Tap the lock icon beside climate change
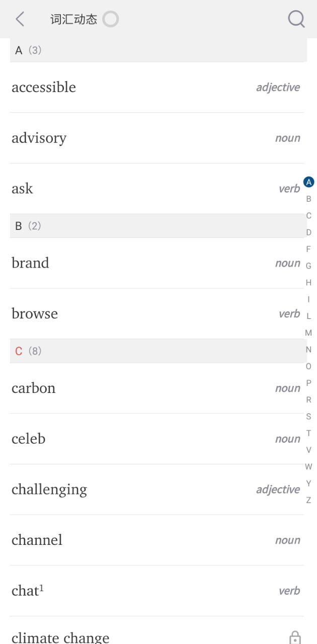The height and width of the screenshot is (644, 317). pyautogui.click(x=295, y=637)
